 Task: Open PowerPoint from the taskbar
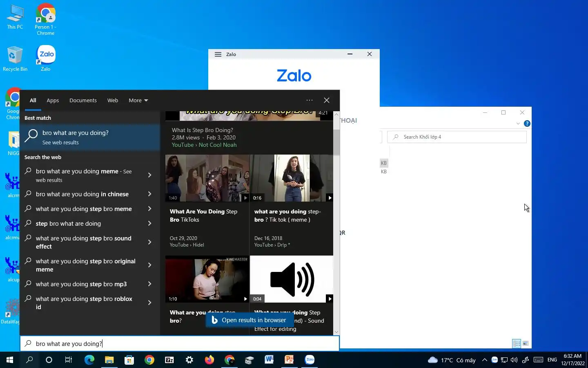tap(289, 360)
